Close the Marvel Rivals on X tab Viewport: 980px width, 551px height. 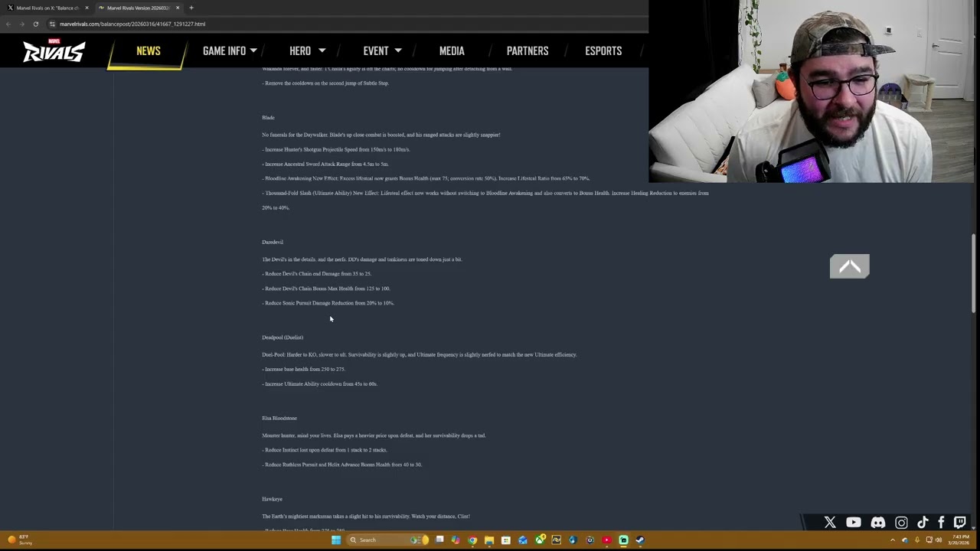point(87,8)
